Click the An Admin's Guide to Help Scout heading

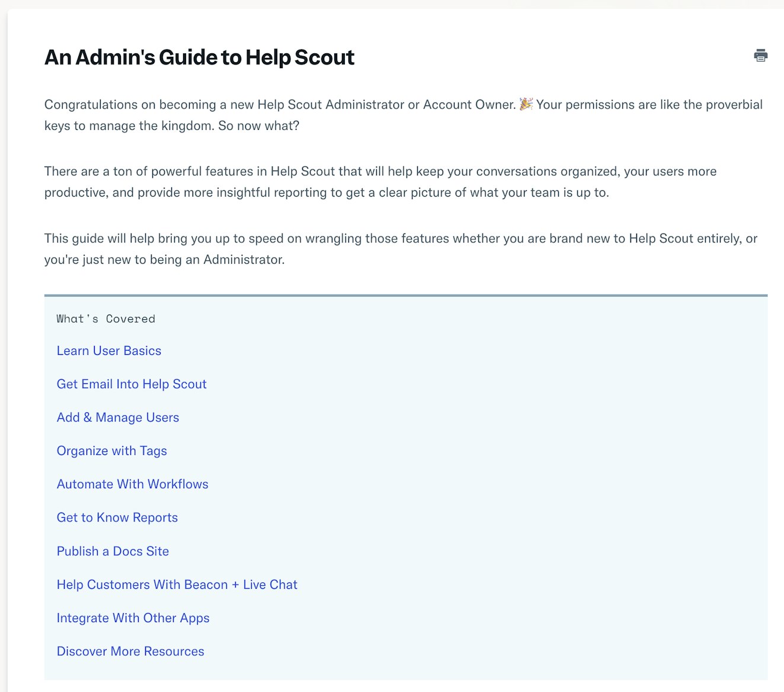[x=199, y=57]
